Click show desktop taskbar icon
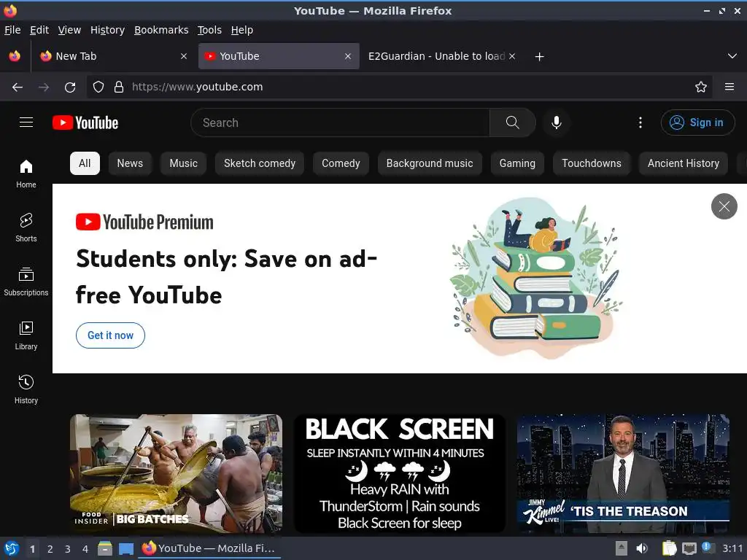This screenshot has height=560, width=747. coord(125,548)
